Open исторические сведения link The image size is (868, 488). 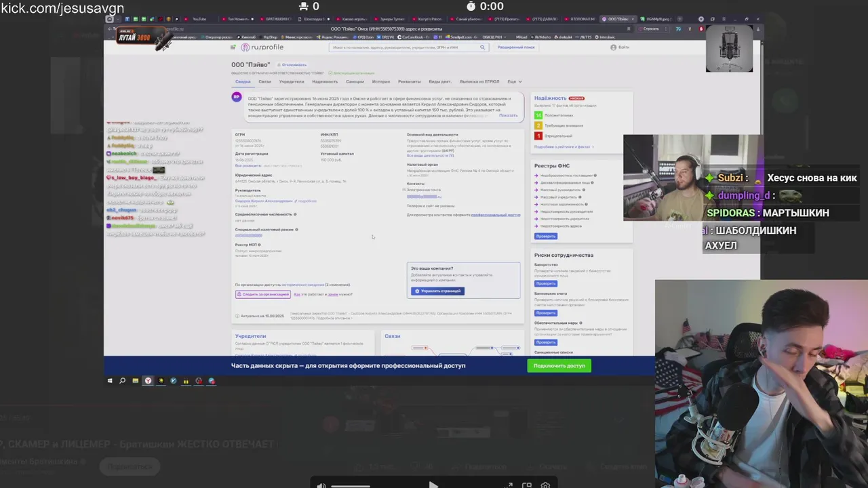(x=302, y=285)
